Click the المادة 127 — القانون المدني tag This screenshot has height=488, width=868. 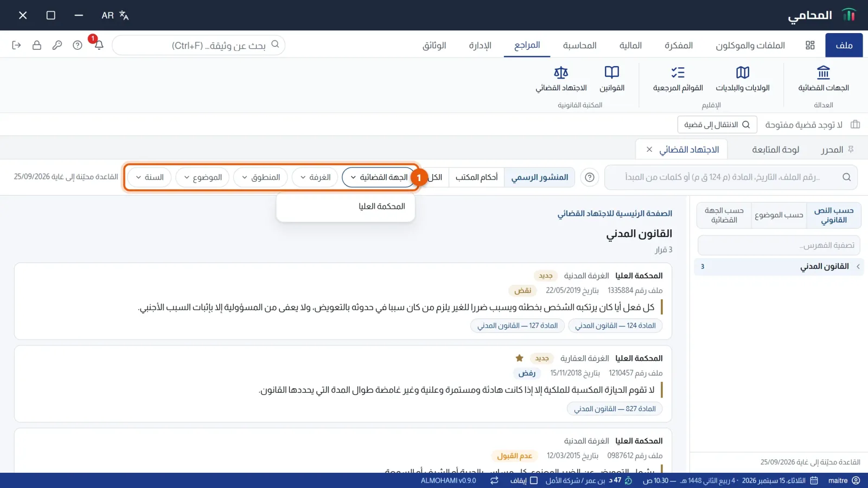[x=518, y=326]
